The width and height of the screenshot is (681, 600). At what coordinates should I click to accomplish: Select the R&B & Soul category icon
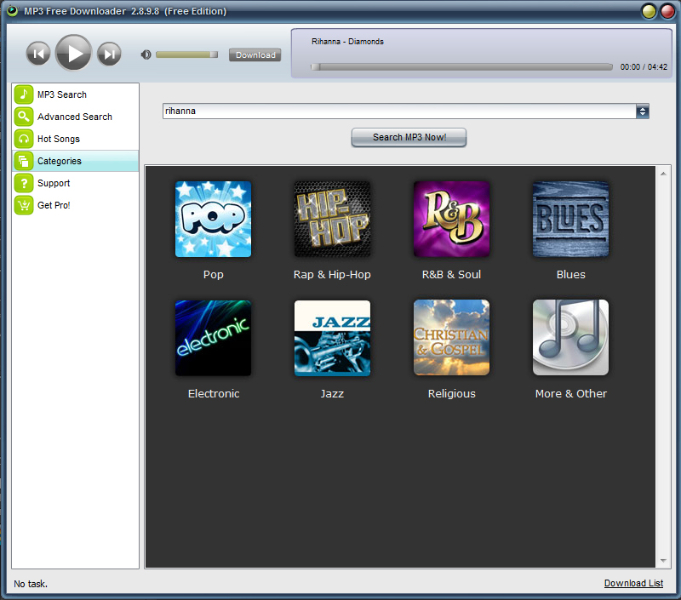451,219
